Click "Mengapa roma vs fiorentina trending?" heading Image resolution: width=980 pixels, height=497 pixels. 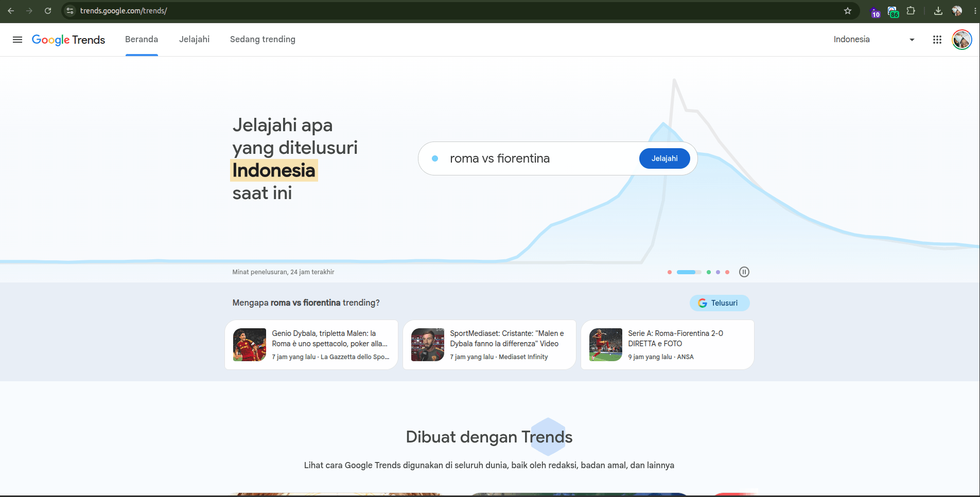[306, 303]
